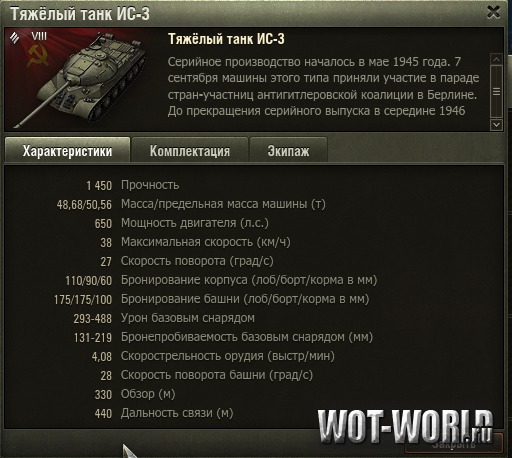
Task: Click the Максимальная скорость stat line
Action: (x=195, y=242)
